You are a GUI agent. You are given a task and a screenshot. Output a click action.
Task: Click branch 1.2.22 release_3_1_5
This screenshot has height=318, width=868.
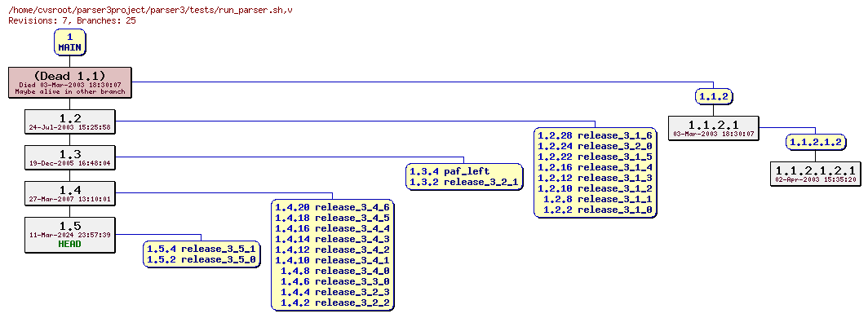click(595, 157)
